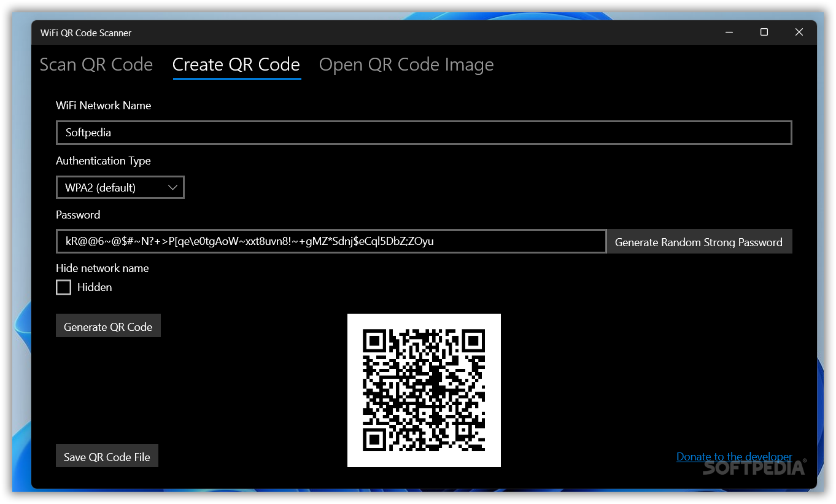Open the Open QR Code Image tab
This screenshot has width=836, height=504.
pos(406,64)
